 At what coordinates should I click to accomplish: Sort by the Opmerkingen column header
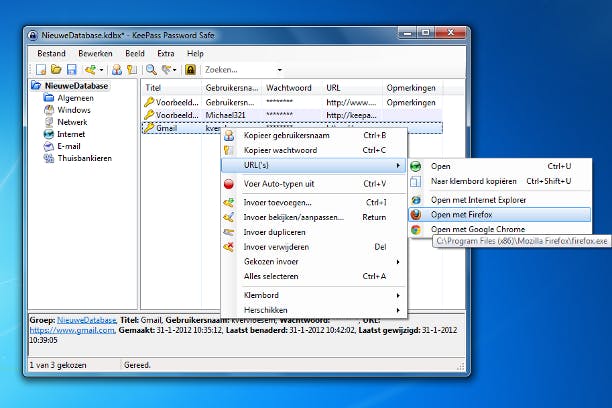(x=411, y=88)
